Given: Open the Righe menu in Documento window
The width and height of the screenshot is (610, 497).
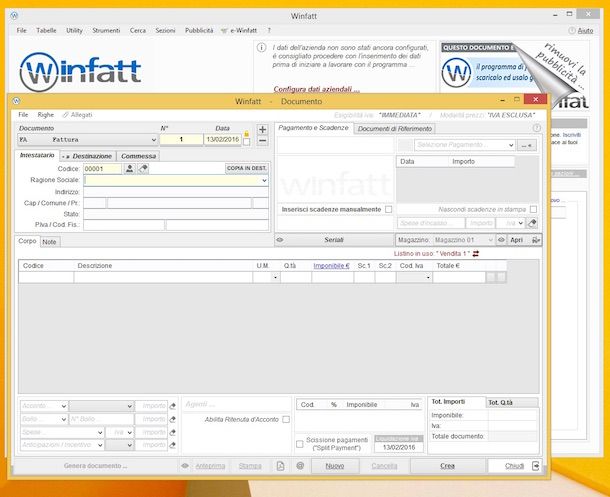Looking at the screenshot, I should [x=46, y=115].
